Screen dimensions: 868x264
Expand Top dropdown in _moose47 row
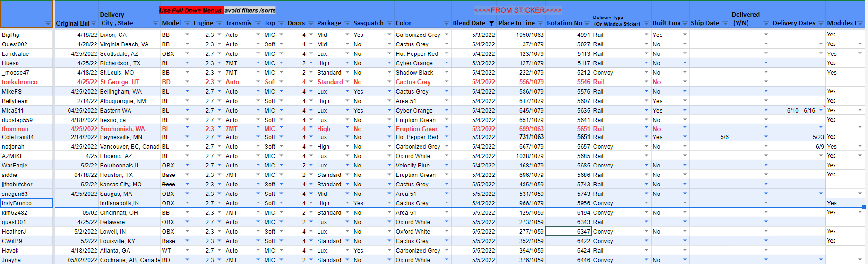pos(281,72)
